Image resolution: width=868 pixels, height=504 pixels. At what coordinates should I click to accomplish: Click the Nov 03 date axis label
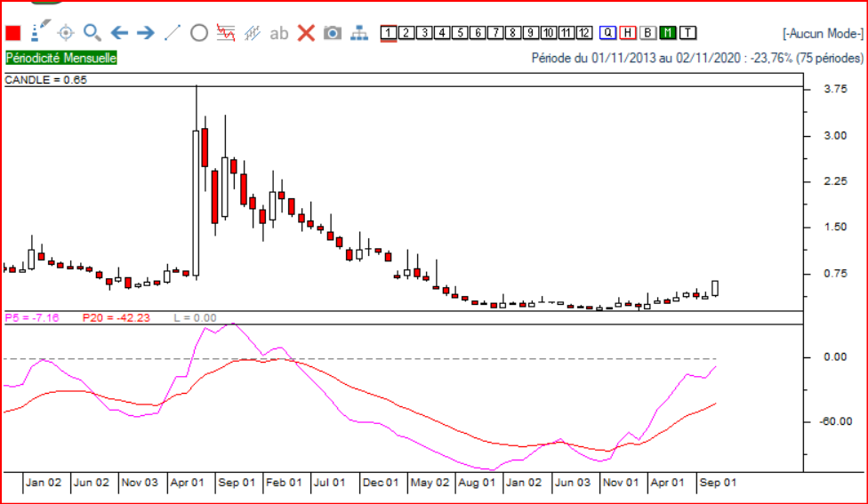point(140,483)
